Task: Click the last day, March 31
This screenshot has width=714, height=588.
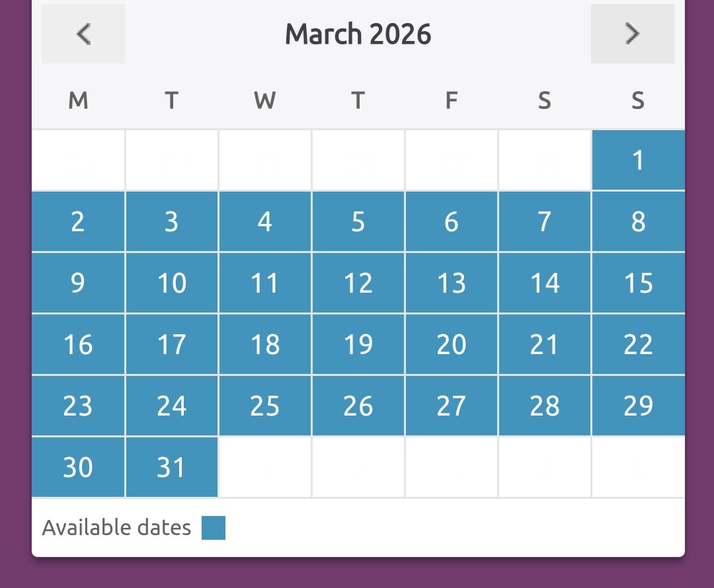Action: [x=172, y=468]
